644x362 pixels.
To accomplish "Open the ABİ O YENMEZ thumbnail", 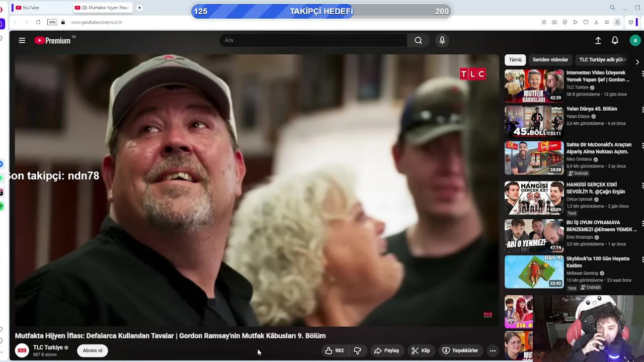I will 534,235.
